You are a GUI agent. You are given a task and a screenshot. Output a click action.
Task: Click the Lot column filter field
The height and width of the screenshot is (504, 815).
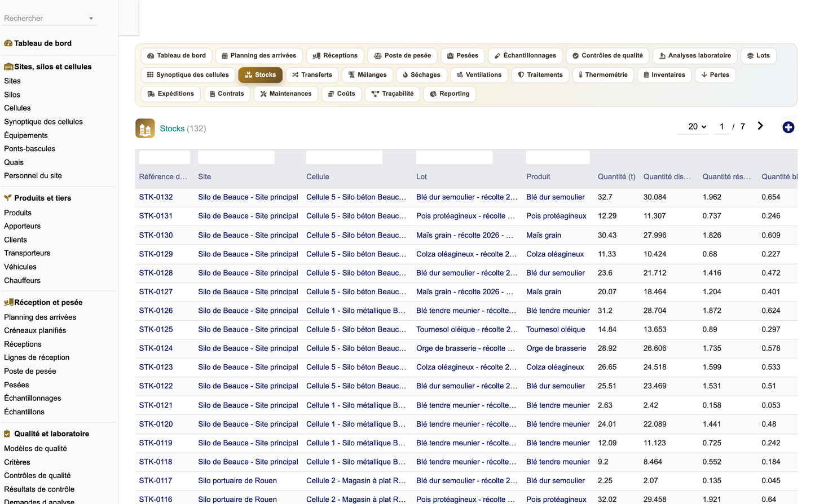click(454, 157)
